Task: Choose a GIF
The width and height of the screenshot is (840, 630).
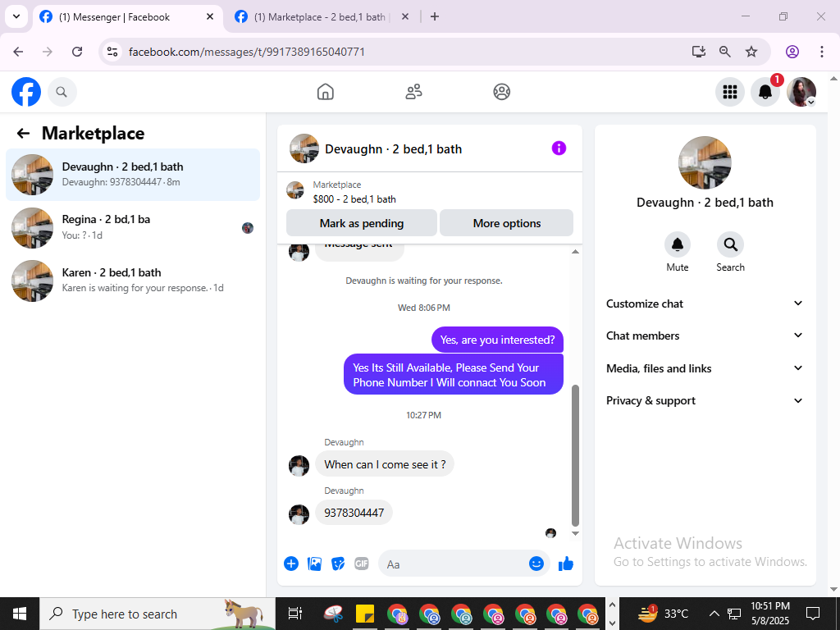Action: tap(362, 564)
